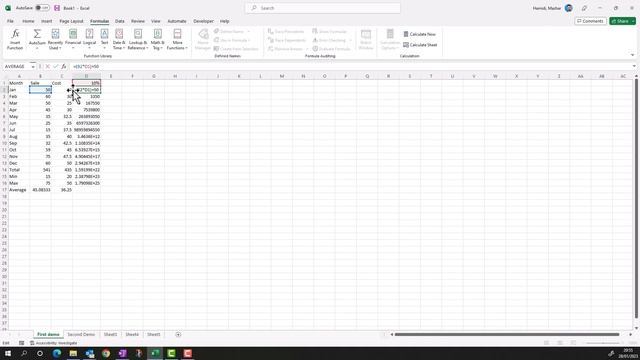640x360 pixels.
Task: Select the First demo sheet tab
Action: coord(48,334)
